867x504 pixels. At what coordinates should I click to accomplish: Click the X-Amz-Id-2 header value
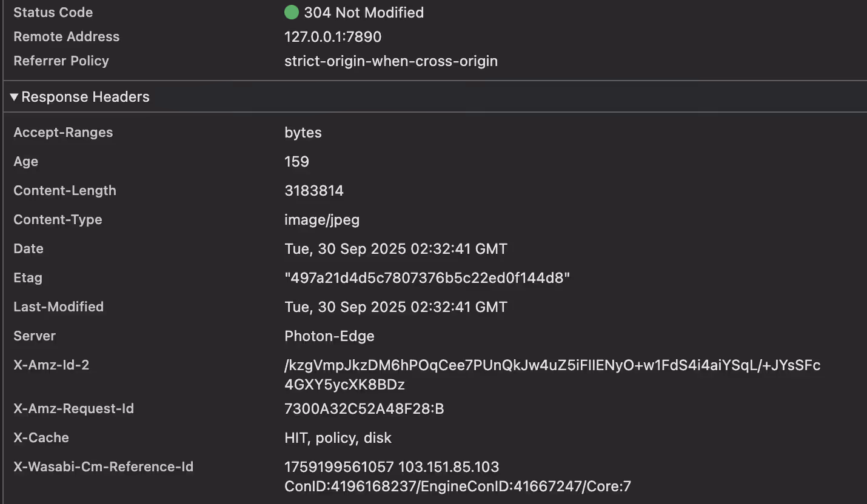(x=552, y=375)
